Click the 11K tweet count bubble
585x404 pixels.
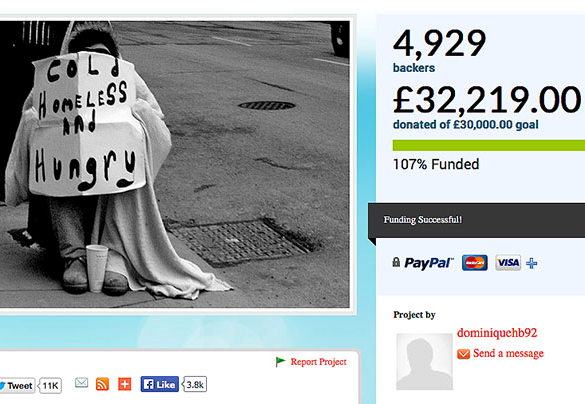pyautogui.click(x=50, y=385)
